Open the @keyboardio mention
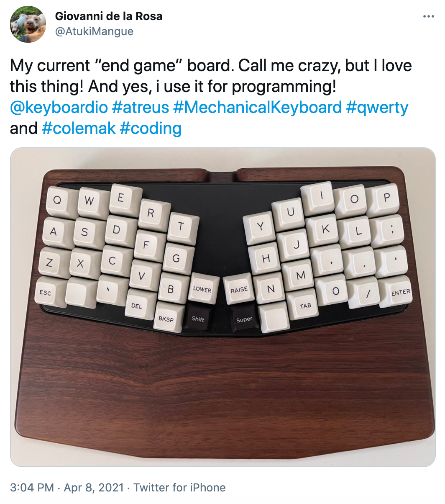 [59, 107]
